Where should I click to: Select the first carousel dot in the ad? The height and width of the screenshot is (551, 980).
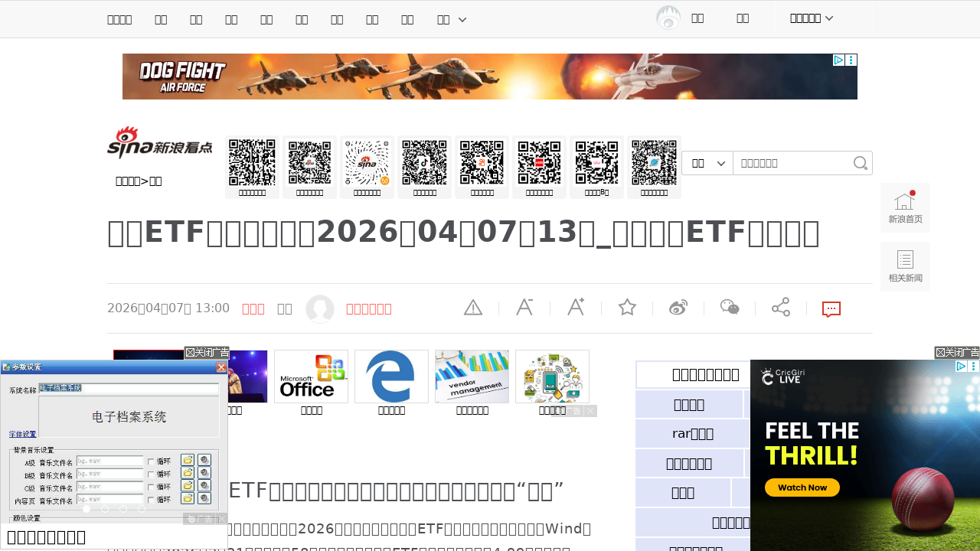87,509
